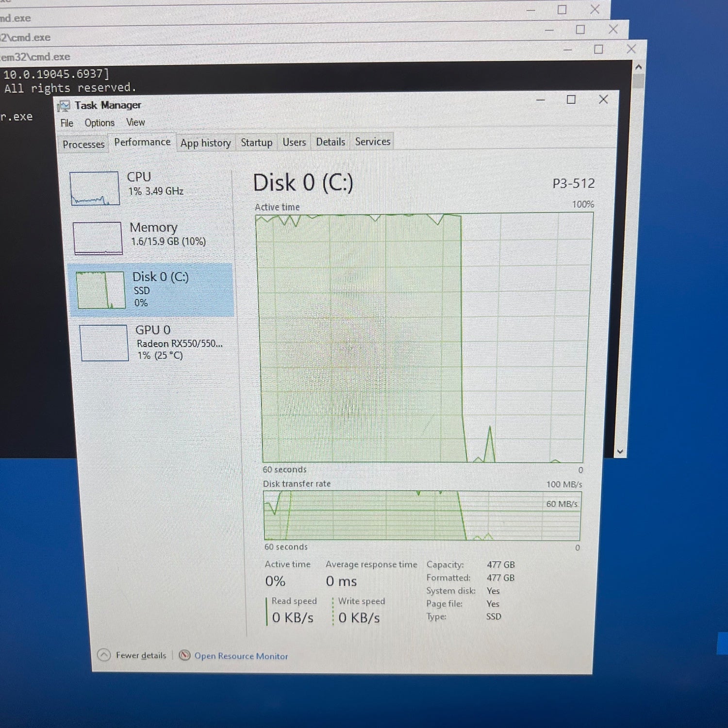Select the GPU 0 Radeon graph thumbnail
Screen dimensions: 728x728
point(104,343)
